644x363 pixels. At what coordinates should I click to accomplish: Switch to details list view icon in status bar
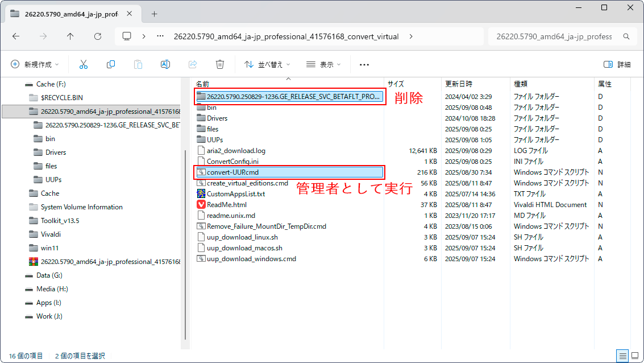(x=622, y=356)
